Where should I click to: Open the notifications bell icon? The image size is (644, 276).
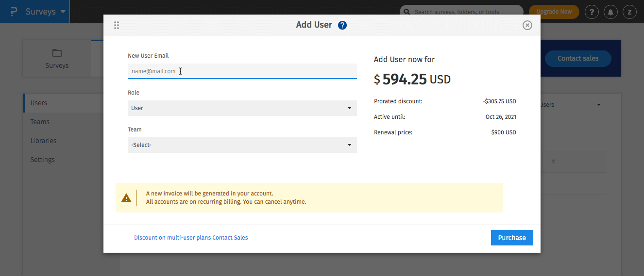[610, 12]
